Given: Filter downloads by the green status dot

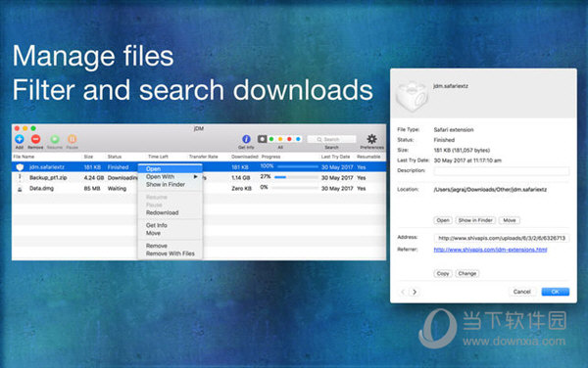Looking at the screenshot, I should (x=271, y=139).
